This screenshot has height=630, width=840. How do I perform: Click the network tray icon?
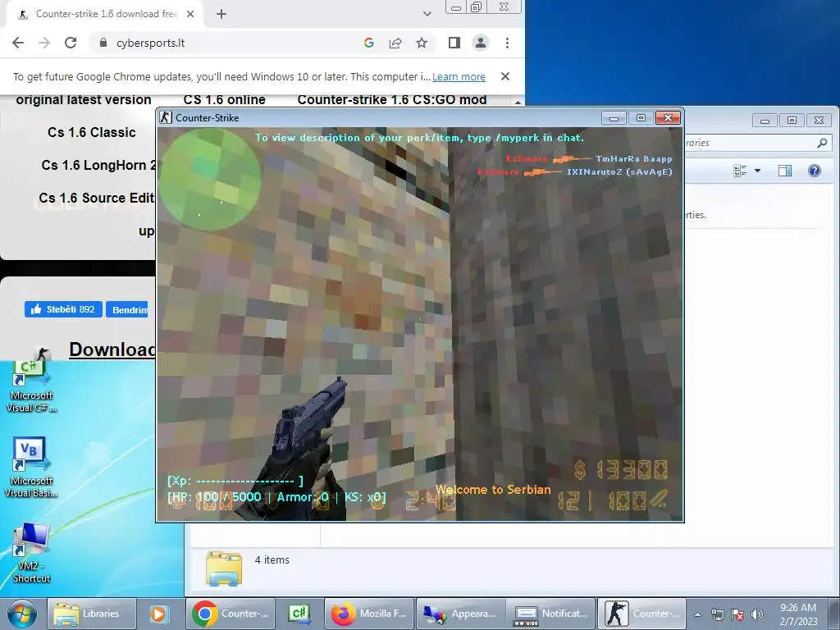[717, 614]
